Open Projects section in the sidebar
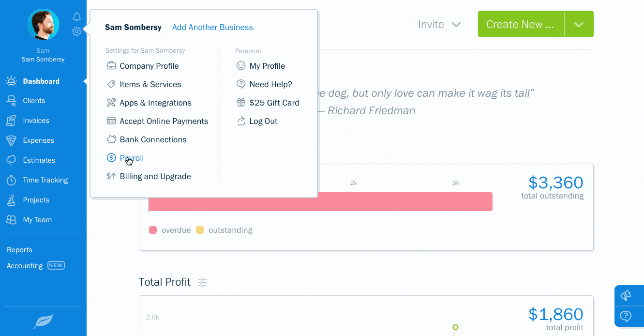 click(36, 200)
